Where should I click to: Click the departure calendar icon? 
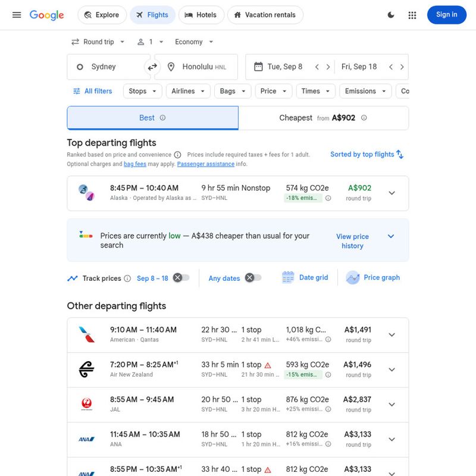click(x=258, y=67)
